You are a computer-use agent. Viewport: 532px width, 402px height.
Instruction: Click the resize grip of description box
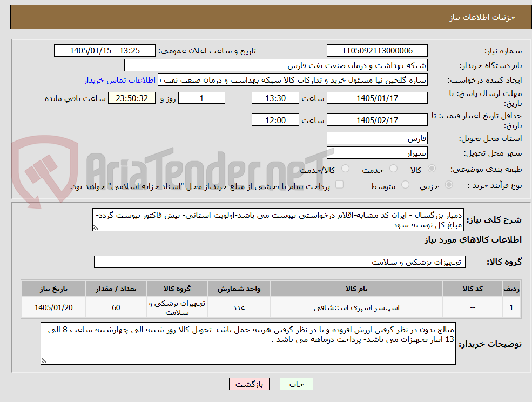click(96, 227)
